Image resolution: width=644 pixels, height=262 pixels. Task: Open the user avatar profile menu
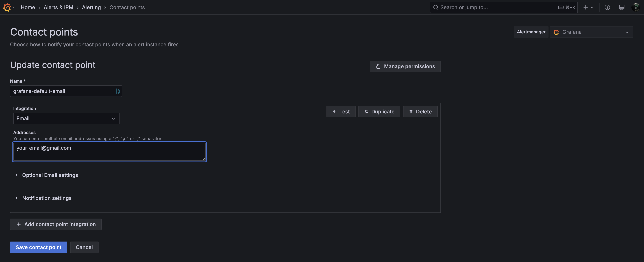(x=636, y=7)
